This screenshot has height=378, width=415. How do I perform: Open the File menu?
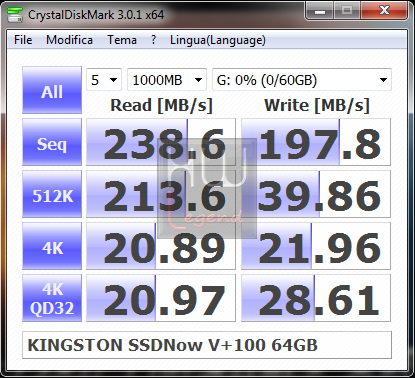pyautogui.click(x=23, y=40)
